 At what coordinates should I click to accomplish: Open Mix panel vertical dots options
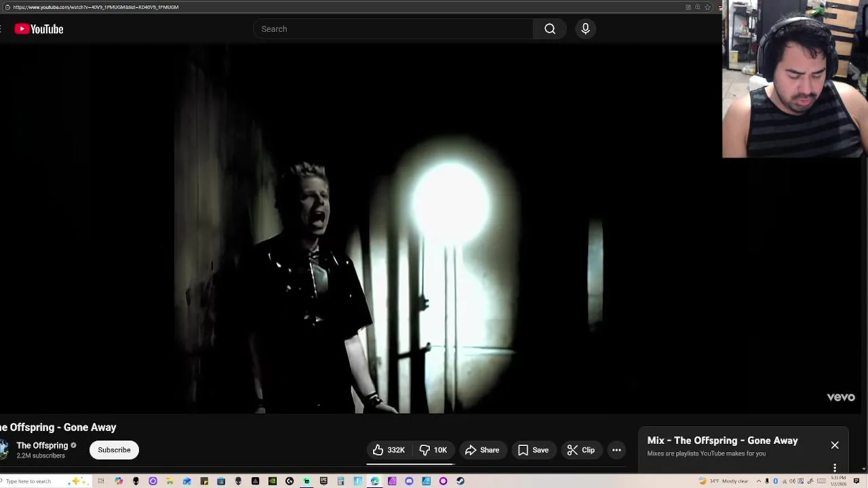835,468
